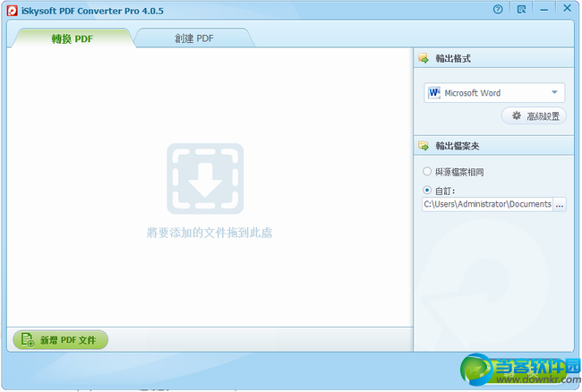Minimize the PDF Converter window
Image resolution: width=582 pixels, height=392 pixels.
coord(544,10)
